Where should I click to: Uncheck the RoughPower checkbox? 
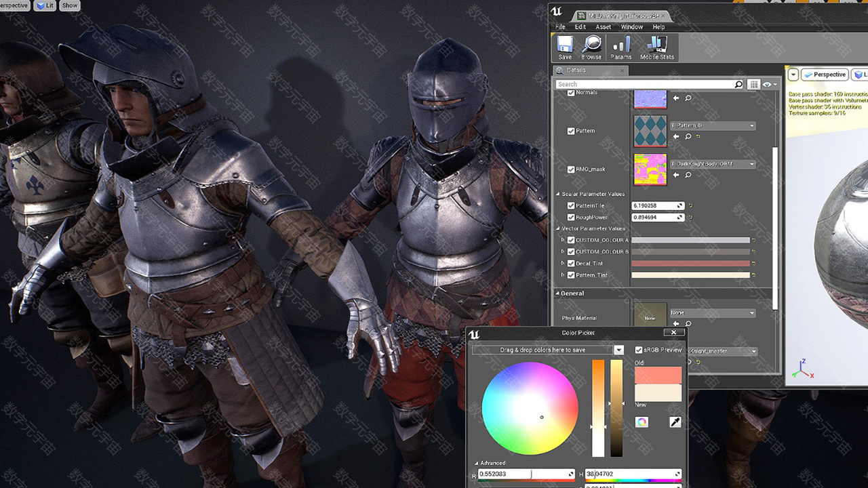pos(571,218)
